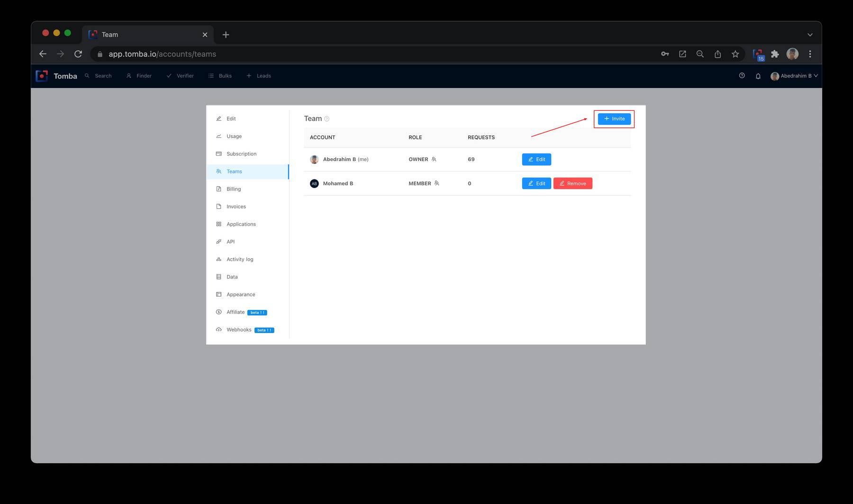This screenshot has height=504, width=853.
Task: Close the Team browser tab
Action: (x=205, y=35)
